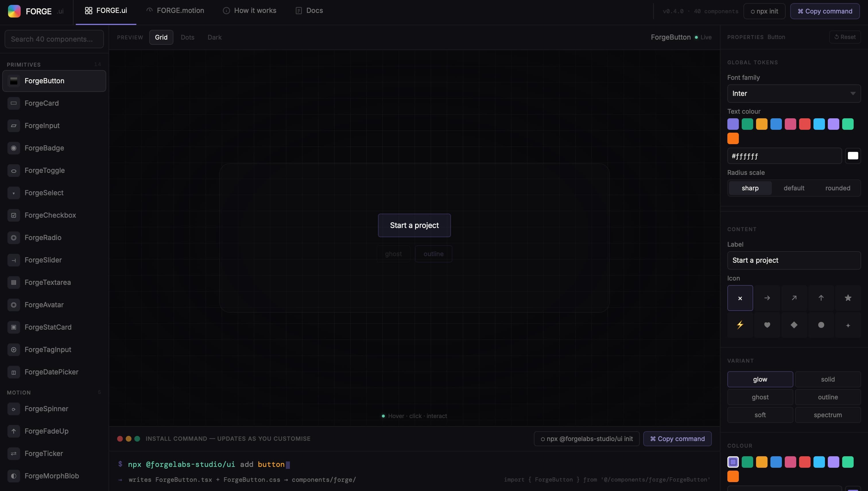Screen dimensions: 868x491
Task: Choose the lightning bolt icon option
Action: coord(740,325)
